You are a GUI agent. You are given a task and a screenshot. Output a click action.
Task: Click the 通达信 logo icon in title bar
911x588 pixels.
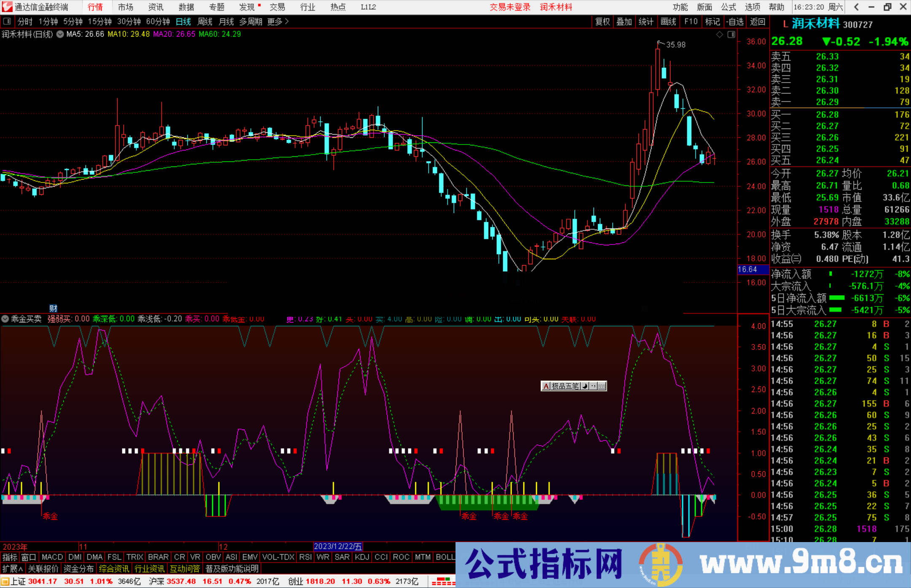pos(7,7)
